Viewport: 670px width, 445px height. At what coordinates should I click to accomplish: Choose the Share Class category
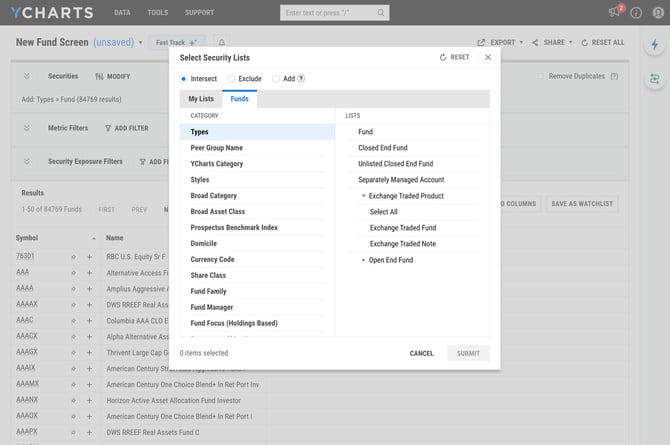[x=257, y=275]
